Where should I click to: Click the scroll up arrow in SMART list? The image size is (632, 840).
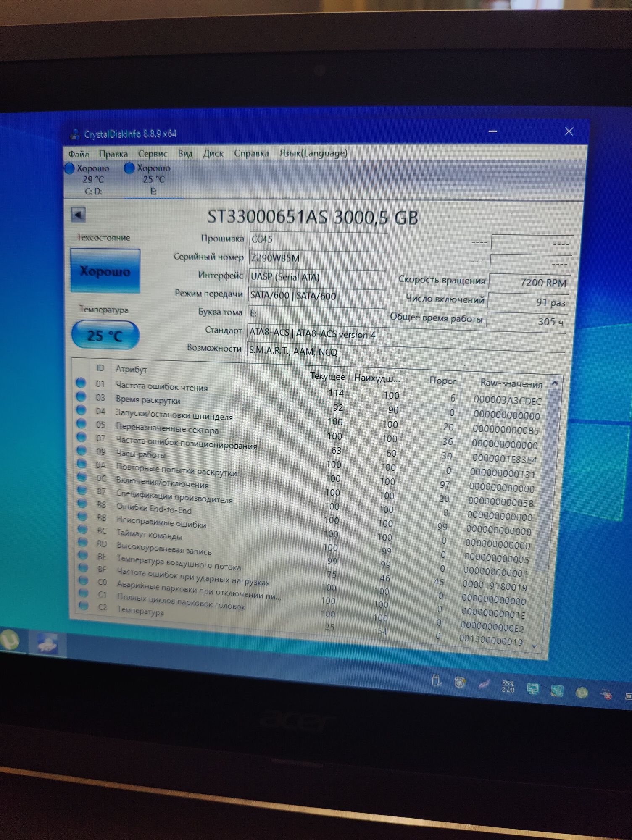tap(555, 383)
